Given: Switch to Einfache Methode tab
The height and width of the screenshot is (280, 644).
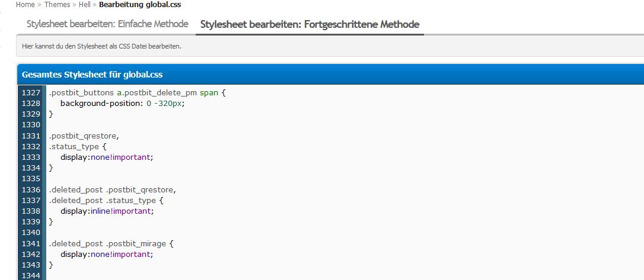Looking at the screenshot, I should tap(107, 24).
